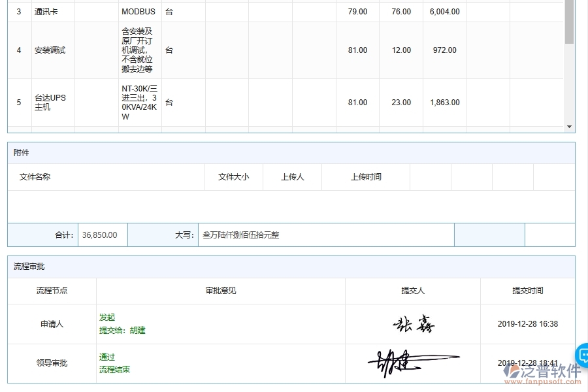
Task: Open the 提交给: 胡建 submitter link
Action: click(x=123, y=330)
